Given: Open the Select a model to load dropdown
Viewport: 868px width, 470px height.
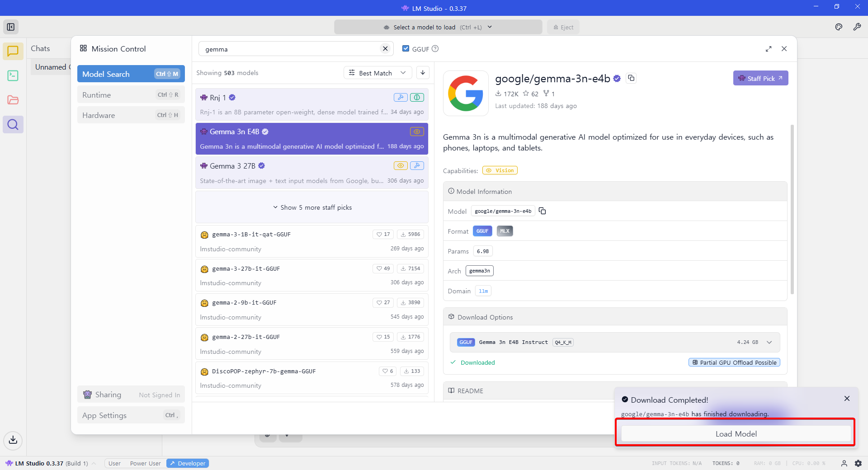Looking at the screenshot, I should 438,27.
